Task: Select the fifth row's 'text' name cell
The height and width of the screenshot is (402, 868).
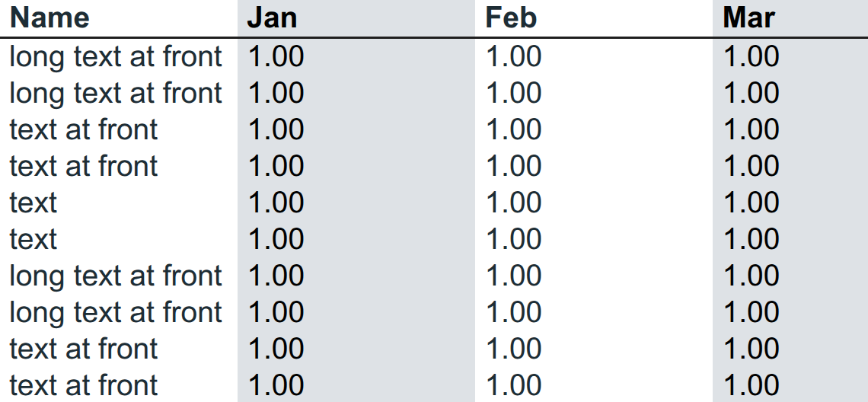Action: click(x=34, y=203)
